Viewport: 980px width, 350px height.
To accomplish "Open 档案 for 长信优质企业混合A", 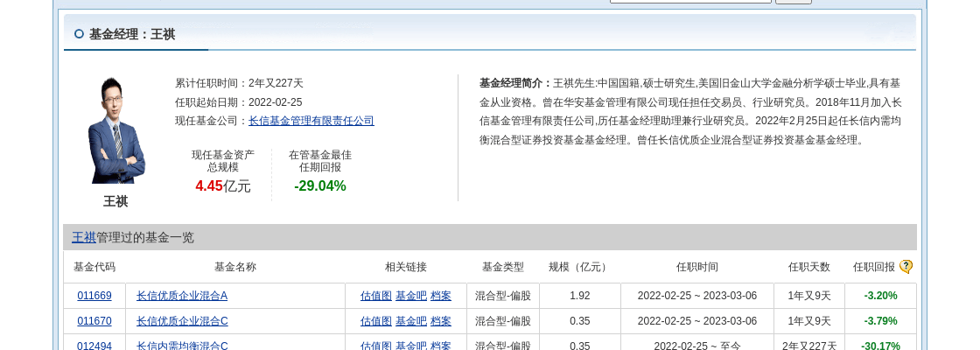I will click(x=441, y=296).
